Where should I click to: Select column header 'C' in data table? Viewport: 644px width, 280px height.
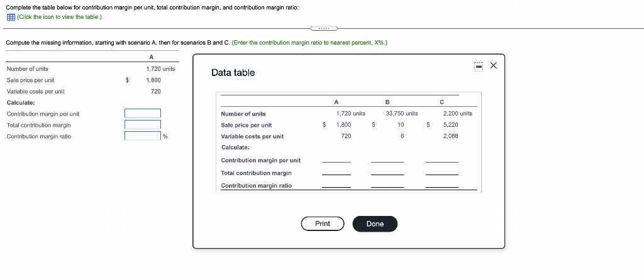point(442,102)
